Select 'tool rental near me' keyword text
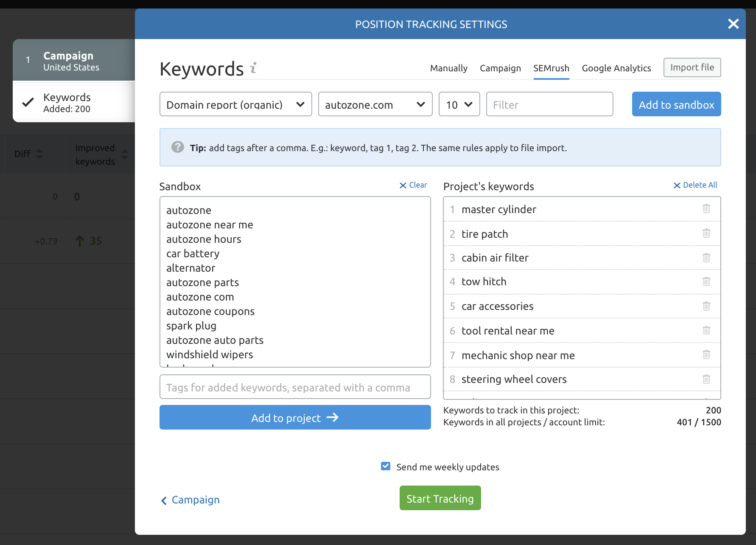Image resolution: width=756 pixels, height=545 pixels. click(x=508, y=331)
